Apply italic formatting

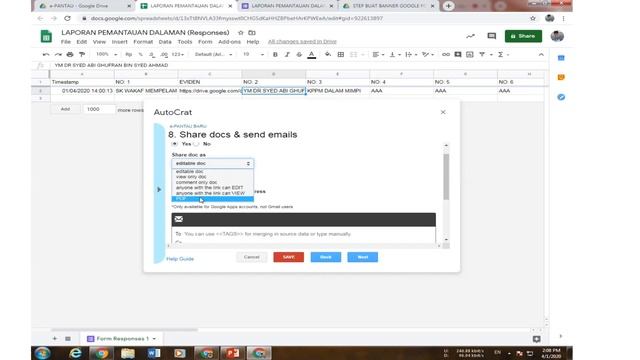(287, 54)
